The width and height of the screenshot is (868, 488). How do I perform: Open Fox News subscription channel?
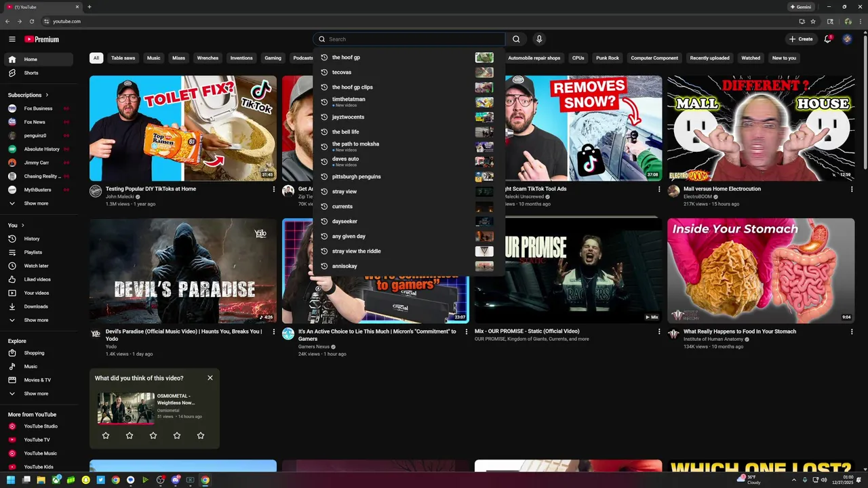pos(38,122)
